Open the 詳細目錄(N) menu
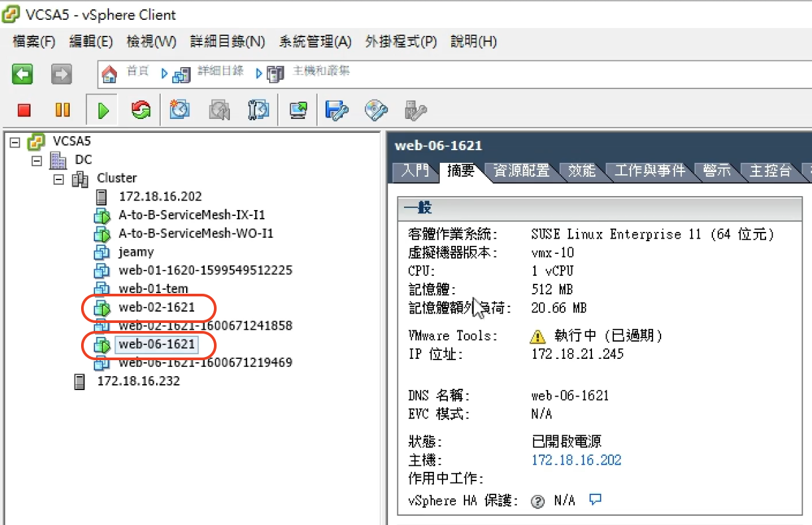 tap(228, 42)
